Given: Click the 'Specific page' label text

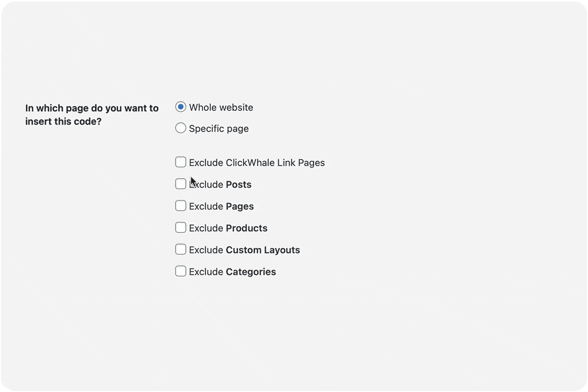Looking at the screenshot, I should [219, 129].
